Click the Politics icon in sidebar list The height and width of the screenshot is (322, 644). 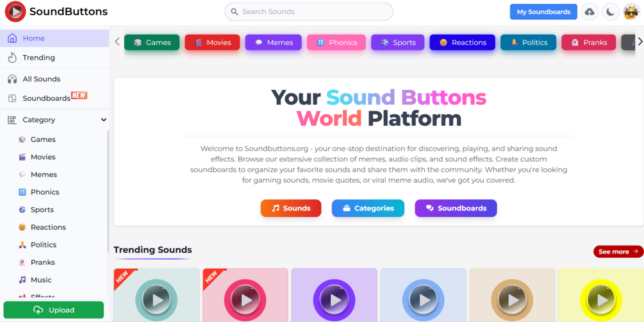pyautogui.click(x=22, y=244)
